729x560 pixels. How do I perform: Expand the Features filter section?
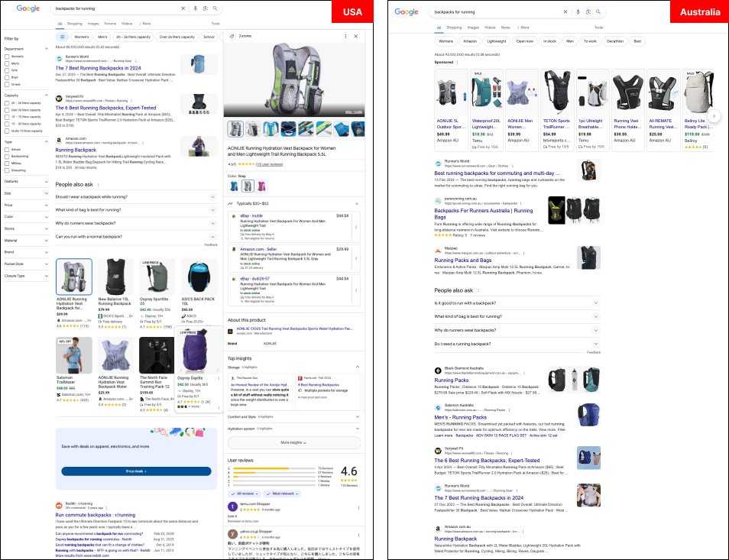click(x=46, y=181)
